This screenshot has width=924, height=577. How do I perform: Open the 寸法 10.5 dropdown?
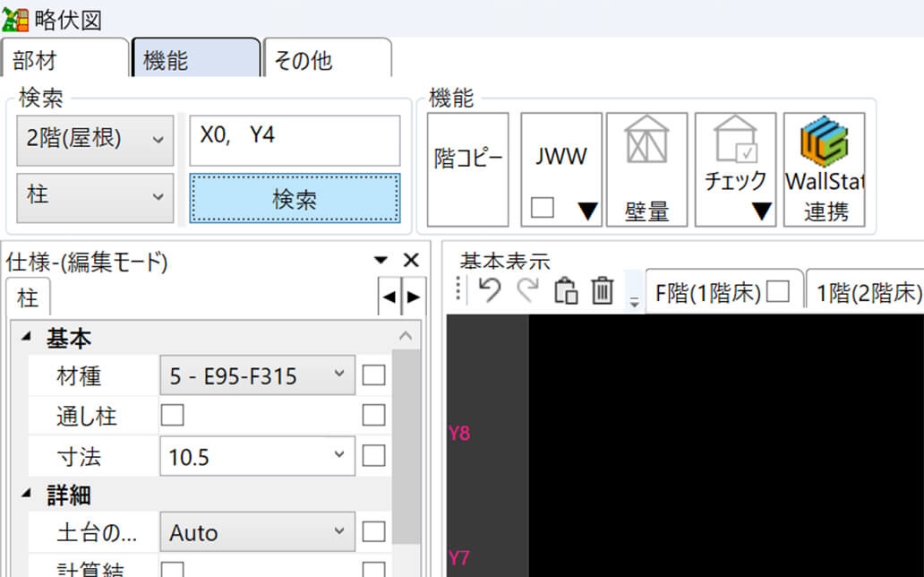257,457
